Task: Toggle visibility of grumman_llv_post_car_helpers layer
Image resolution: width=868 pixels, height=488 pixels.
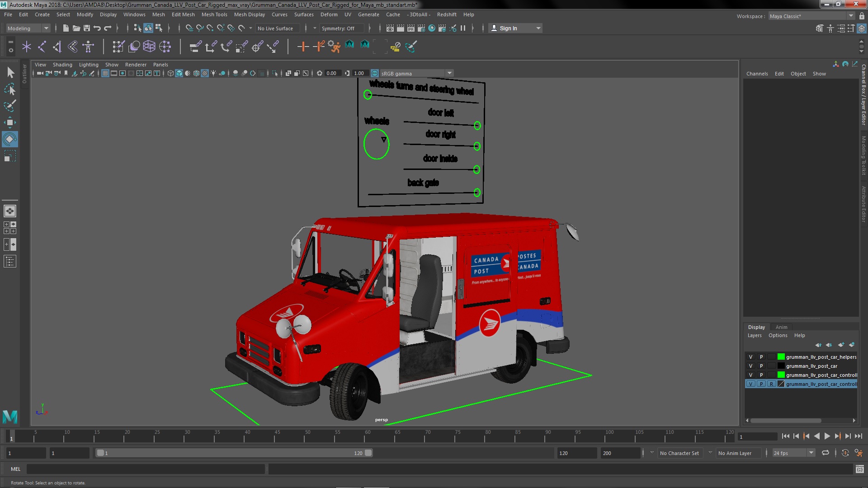Action: 751,357
